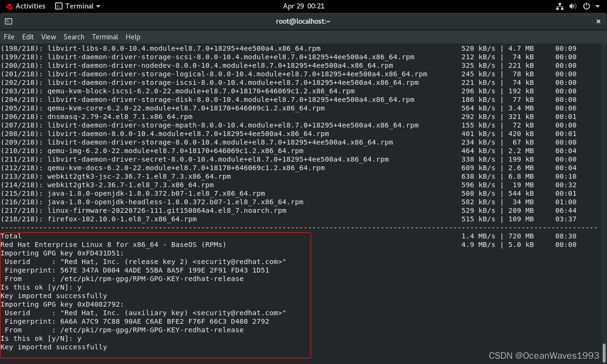Click the 06:44 download time value
This screenshot has width=607, height=364.
pyautogui.click(x=566, y=210)
